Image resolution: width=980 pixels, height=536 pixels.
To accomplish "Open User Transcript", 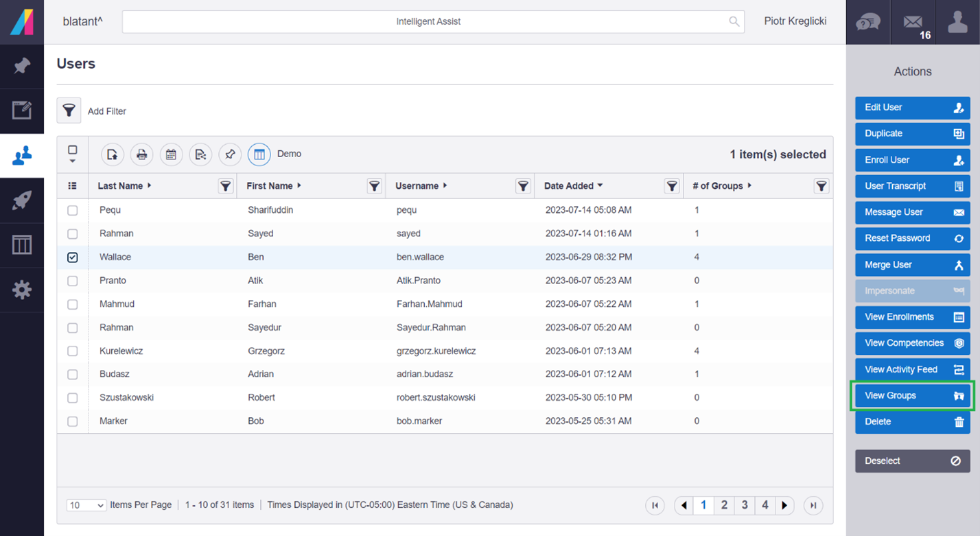I will click(913, 186).
